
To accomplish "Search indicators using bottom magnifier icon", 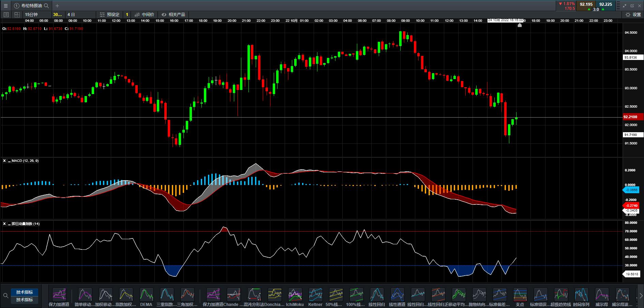I will pyautogui.click(x=6, y=296).
